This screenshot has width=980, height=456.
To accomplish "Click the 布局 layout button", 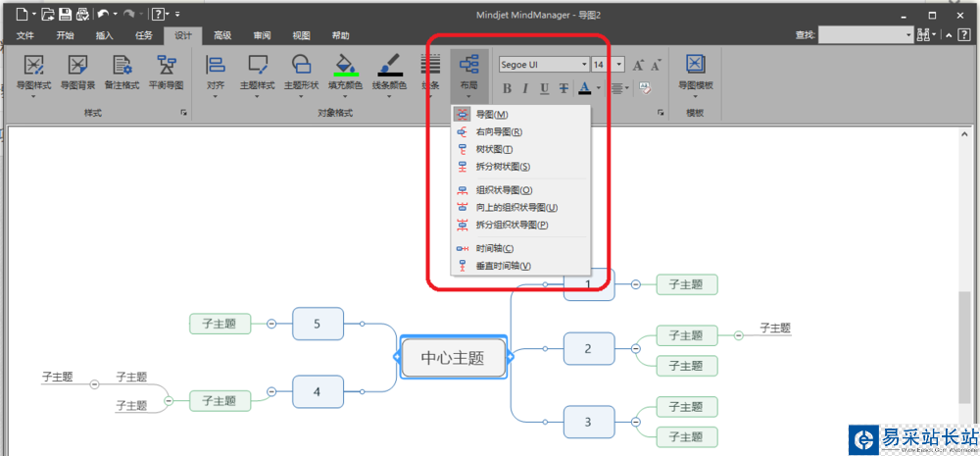I will tap(468, 76).
